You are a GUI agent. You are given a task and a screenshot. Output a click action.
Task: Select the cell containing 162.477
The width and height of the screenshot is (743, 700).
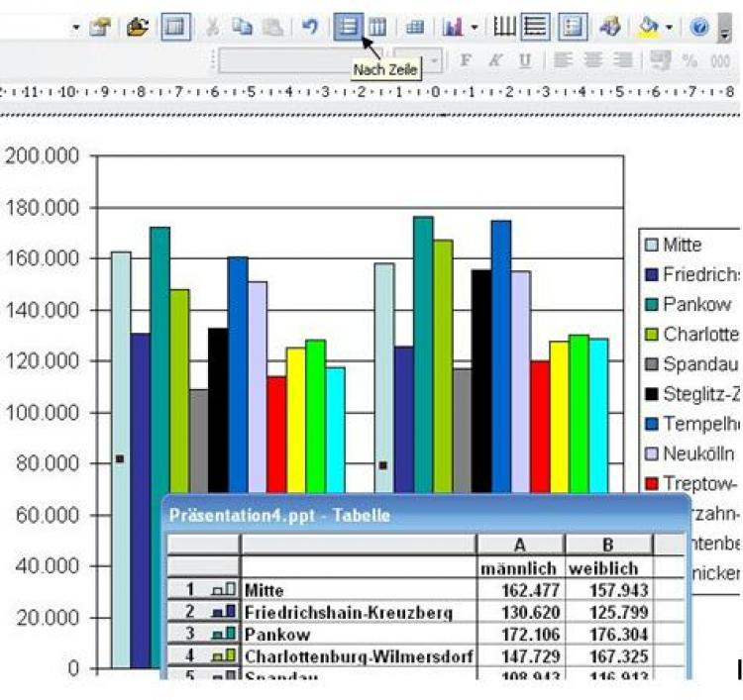pos(520,590)
